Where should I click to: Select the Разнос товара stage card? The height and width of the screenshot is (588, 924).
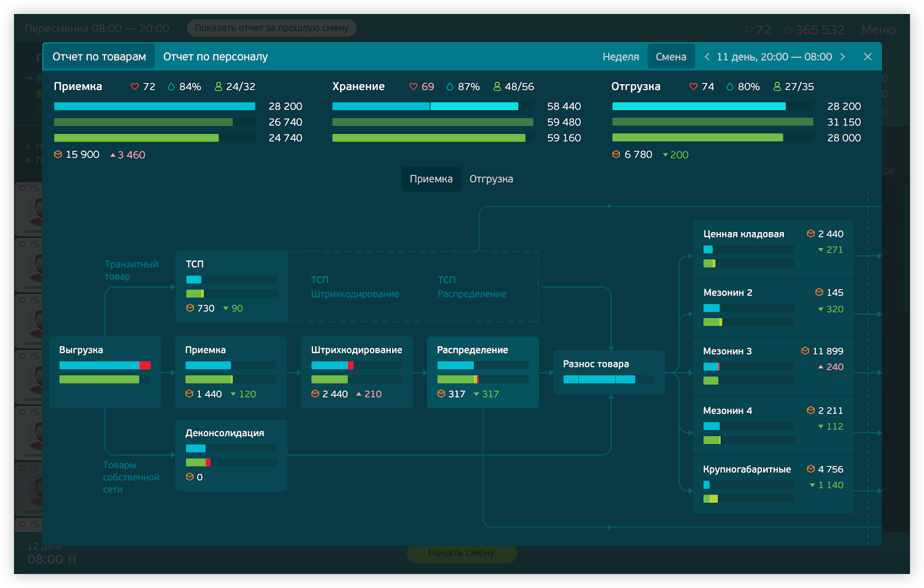tap(609, 372)
